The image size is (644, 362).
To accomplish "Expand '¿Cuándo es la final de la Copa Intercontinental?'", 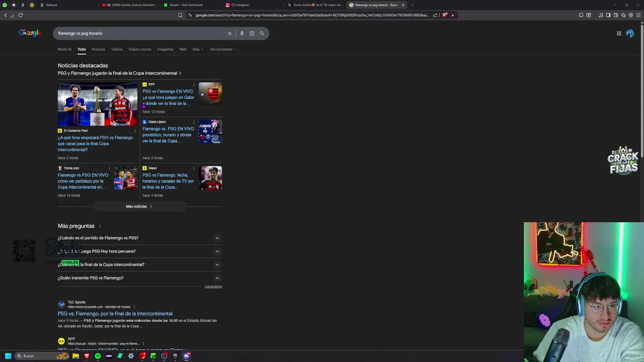I will [x=140, y=264].
